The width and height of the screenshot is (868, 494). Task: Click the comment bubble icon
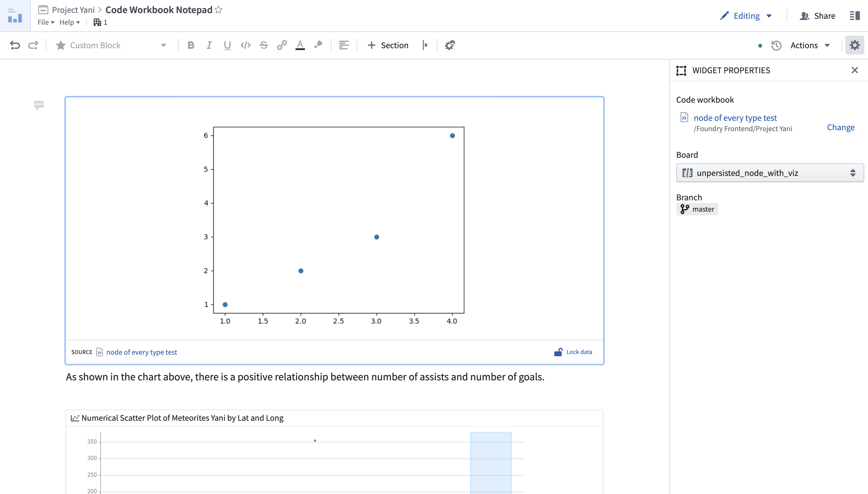pyautogui.click(x=39, y=105)
